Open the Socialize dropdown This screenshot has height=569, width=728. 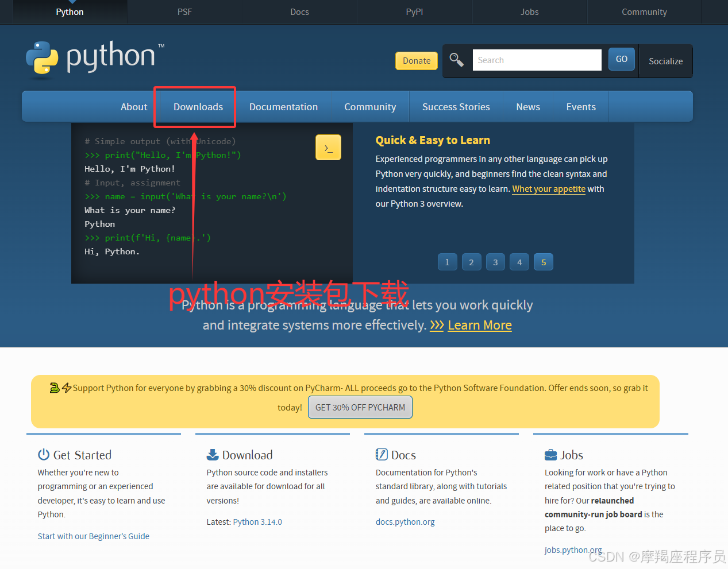click(666, 61)
